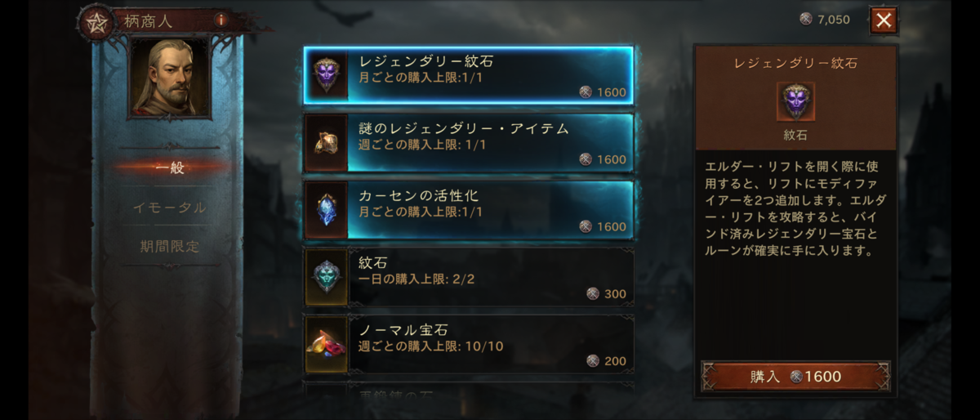Select the 一般 tab
The image size is (980, 420).
tap(170, 168)
